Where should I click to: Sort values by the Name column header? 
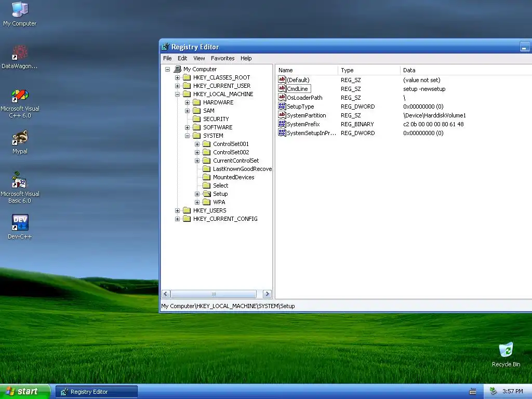[x=307, y=70]
